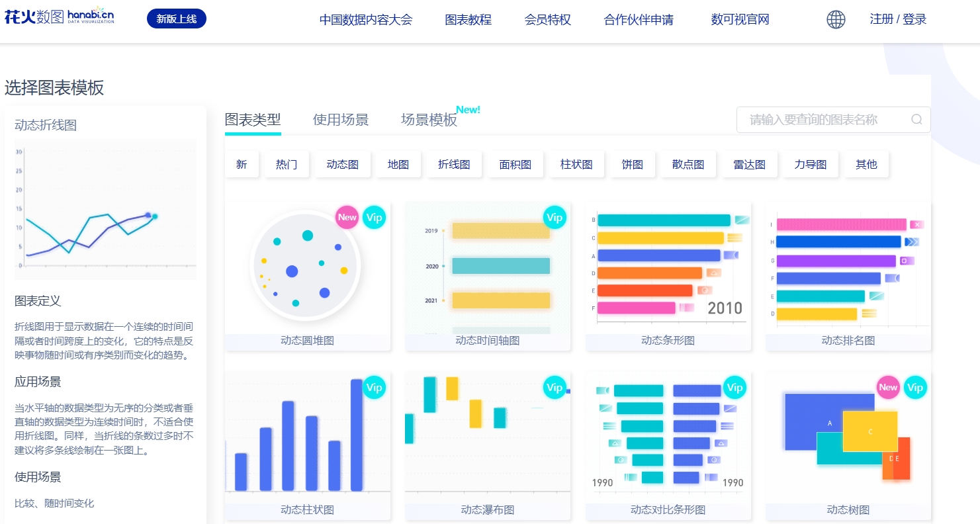Filter charts by 面积图
This screenshot has height=524, width=980.
(515, 164)
